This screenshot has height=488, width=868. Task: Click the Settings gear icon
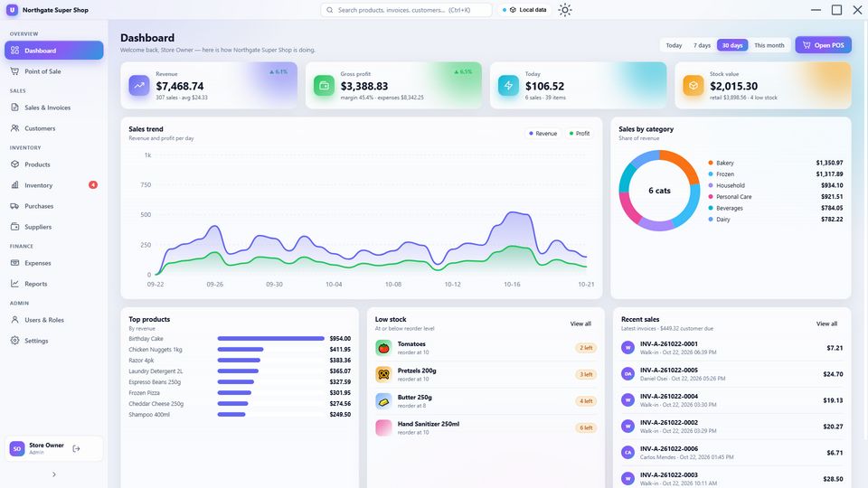[14, 341]
